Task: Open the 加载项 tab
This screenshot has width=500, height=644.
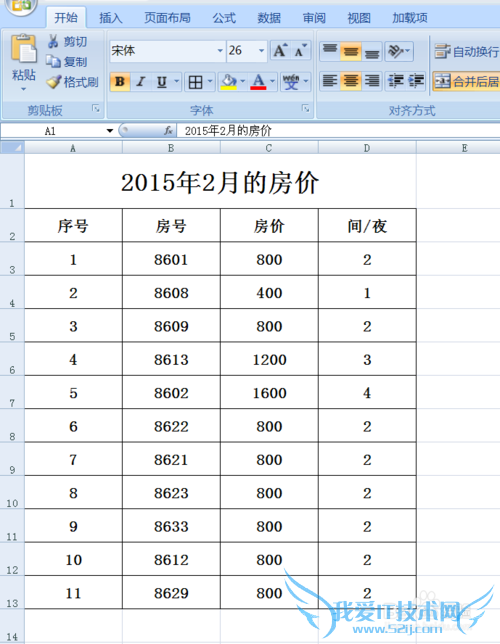Action: [410, 18]
